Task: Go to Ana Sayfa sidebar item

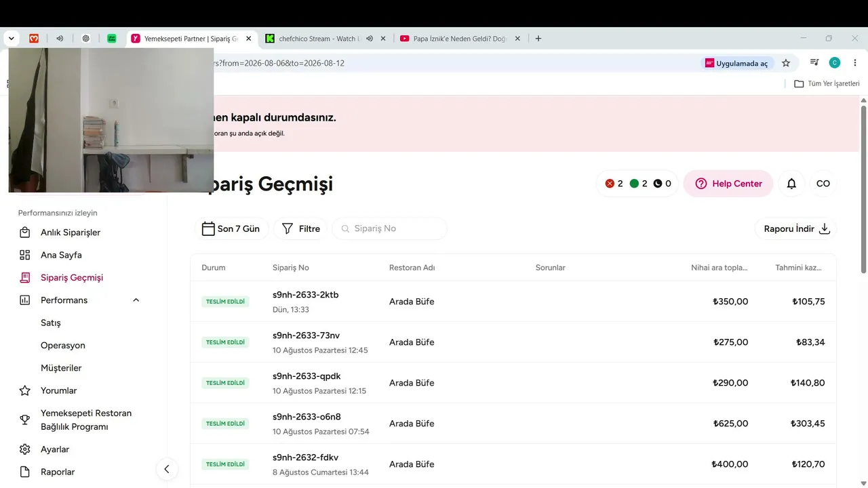Action: (x=61, y=255)
